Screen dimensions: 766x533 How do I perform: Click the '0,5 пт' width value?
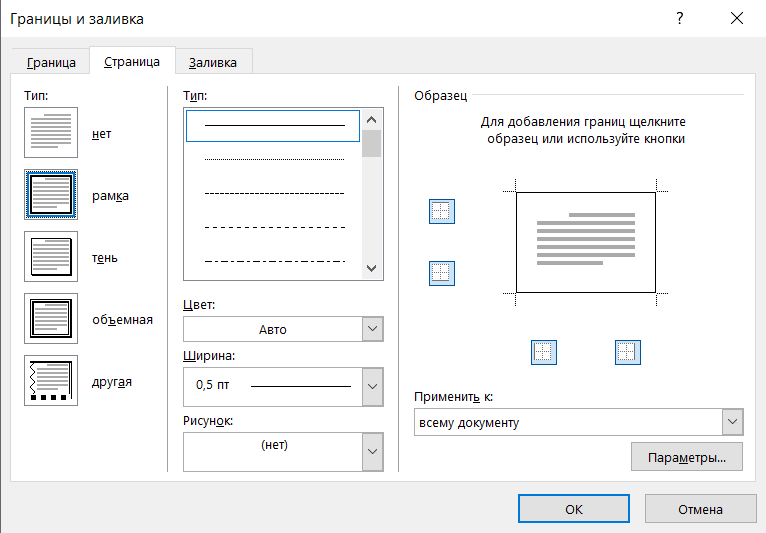coord(213,385)
